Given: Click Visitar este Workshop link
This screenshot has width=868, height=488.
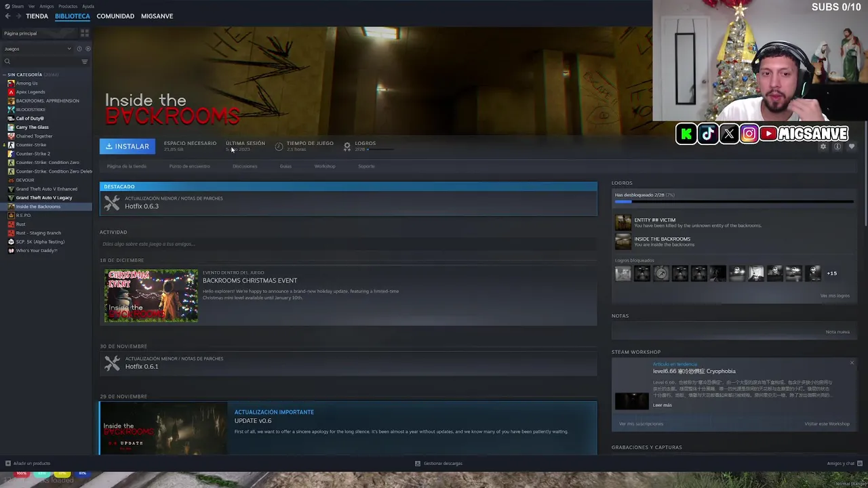Looking at the screenshot, I should coord(827,424).
